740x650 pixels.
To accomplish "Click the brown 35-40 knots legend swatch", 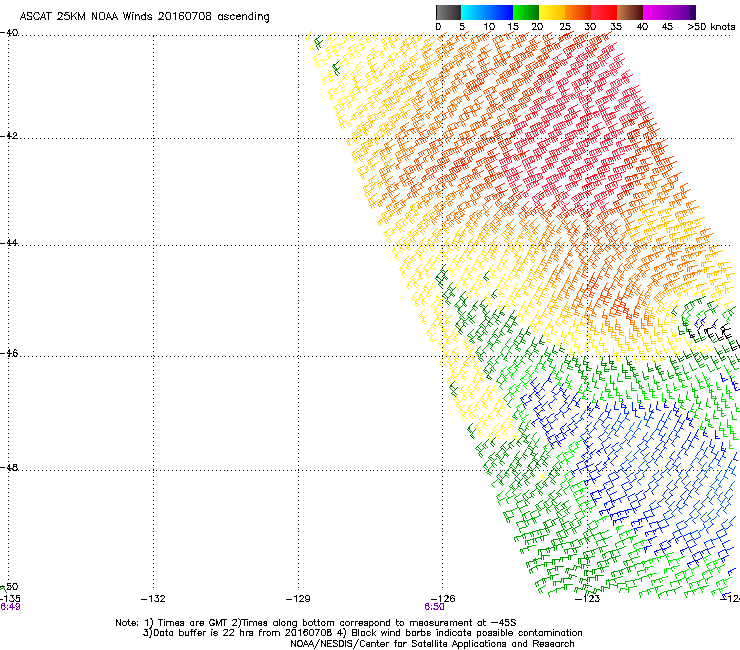I will (630, 12).
